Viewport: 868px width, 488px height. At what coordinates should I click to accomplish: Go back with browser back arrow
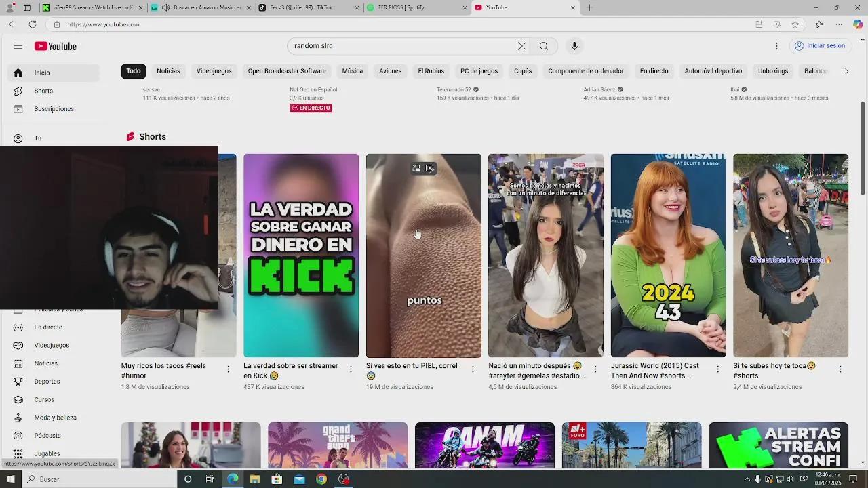point(12,24)
